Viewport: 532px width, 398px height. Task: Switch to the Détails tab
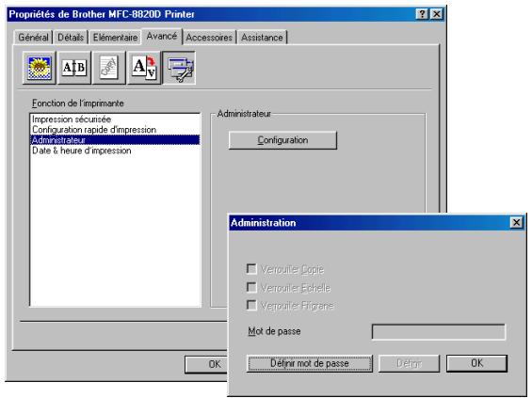point(71,38)
